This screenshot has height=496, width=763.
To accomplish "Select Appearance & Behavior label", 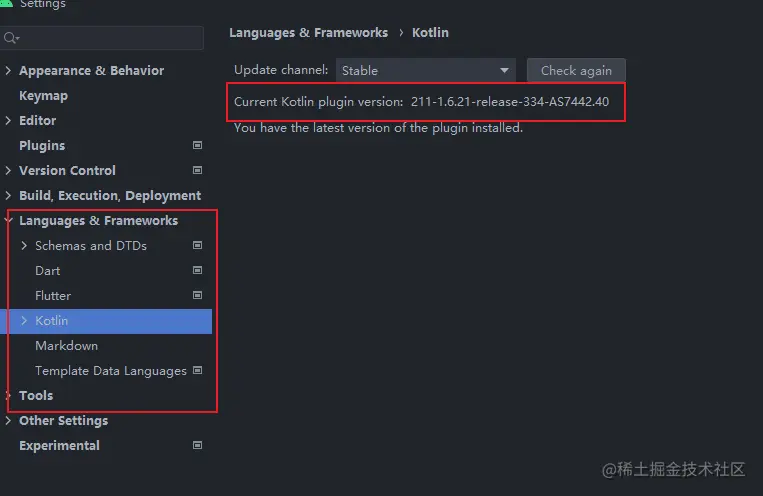I will [91, 71].
